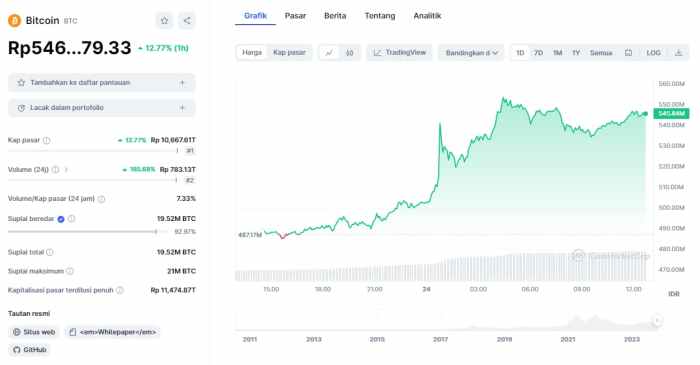Select the 7D time range
The width and height of the screenshot is (700, 365).
pos(538,53)
